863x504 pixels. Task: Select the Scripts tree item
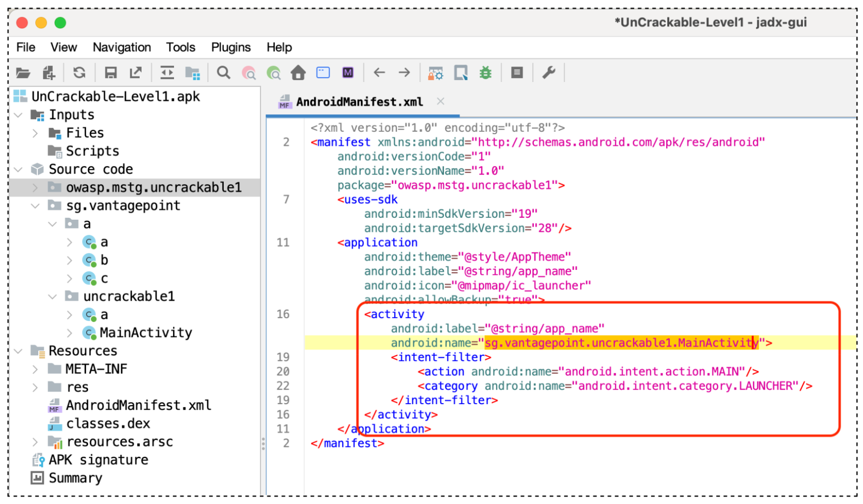pyautogui.click(x=92, y=151)
